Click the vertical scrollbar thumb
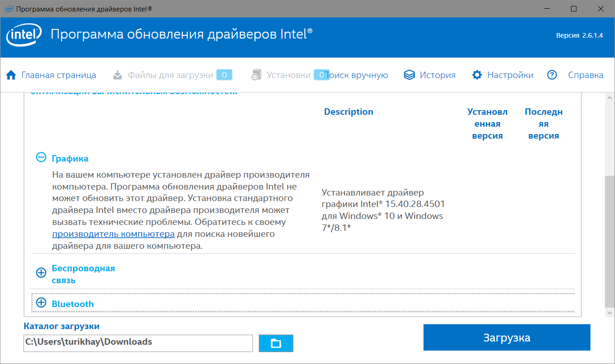The height and width of the screenshot is (364, 615). (x=609, y=241)
